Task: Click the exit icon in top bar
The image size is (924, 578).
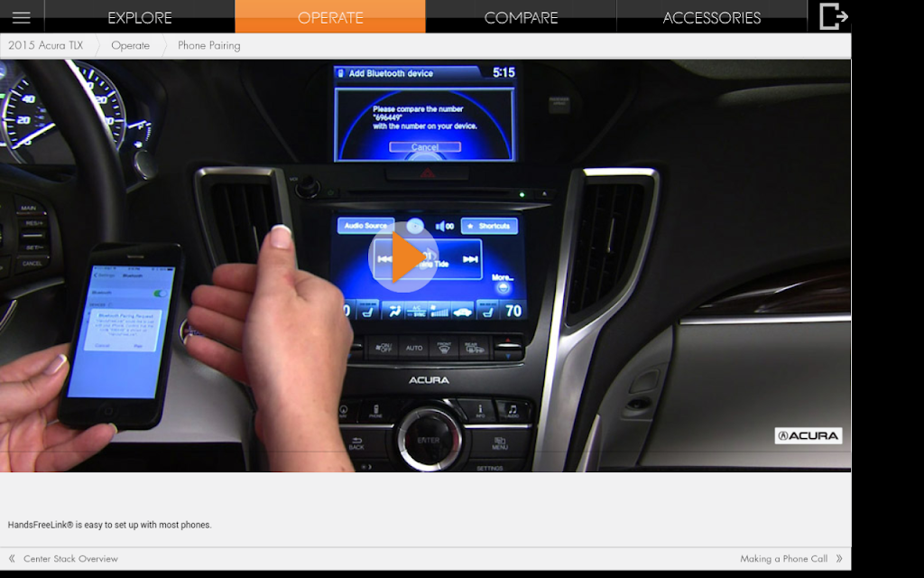Action: coord(833,16)
